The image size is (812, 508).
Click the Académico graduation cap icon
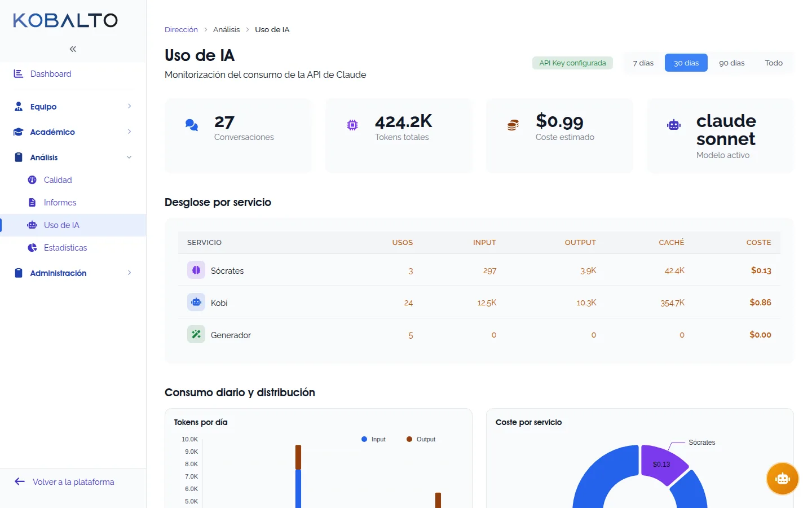coord(19,132)
